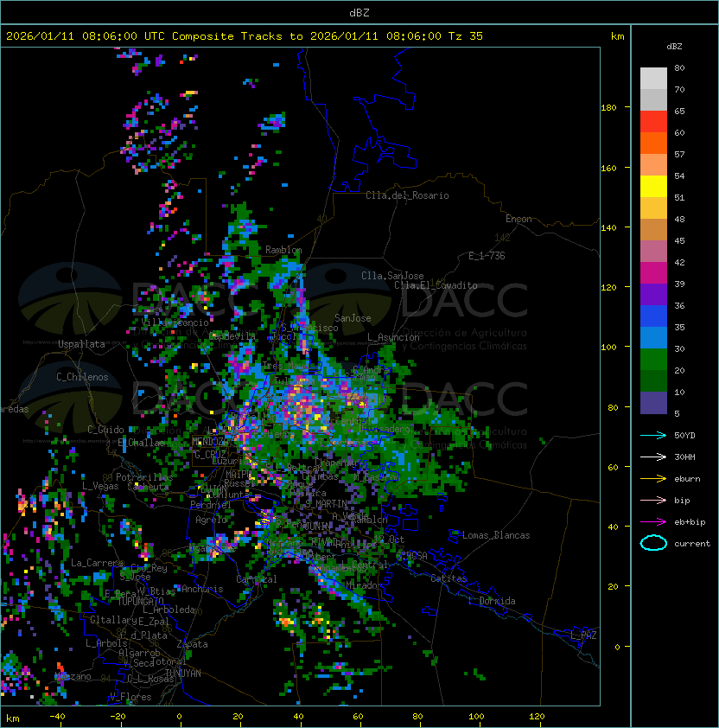
Task: Click the white 30HM track arrow in legend
Action: click(653, 457)
